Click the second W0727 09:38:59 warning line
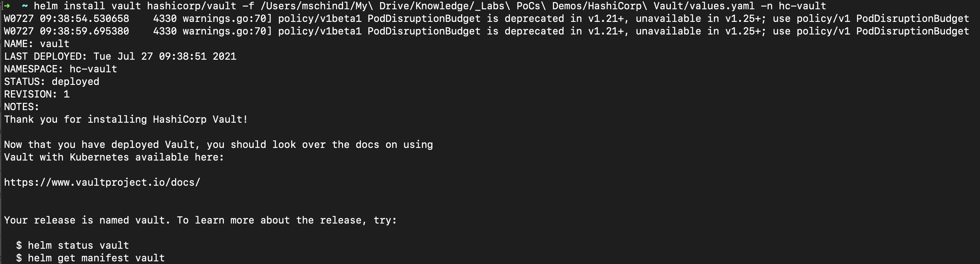The image size is (980, 264). point(487,31)
